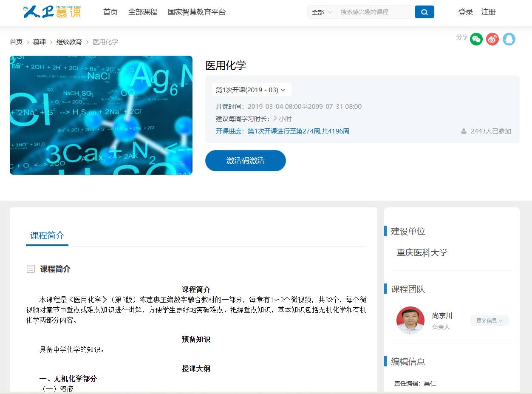Open 全部课程 in top navigation

(x=142, y=12)
